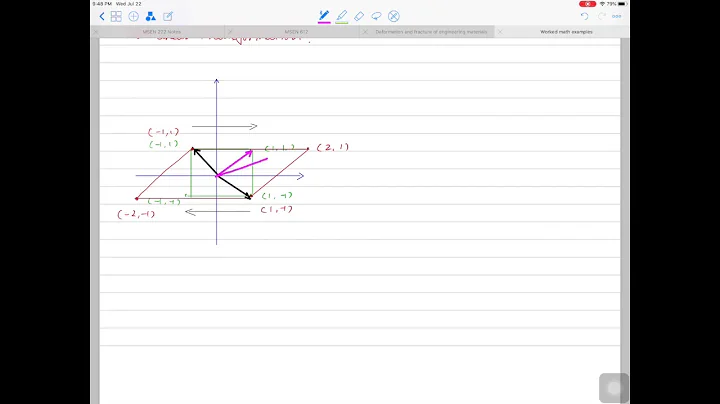Close the Worked math examples tab
The image size is (720, 404).
click(500, 32)
